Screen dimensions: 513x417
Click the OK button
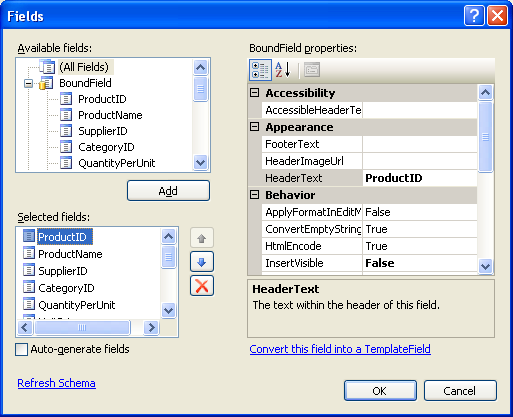coord(380,391)
